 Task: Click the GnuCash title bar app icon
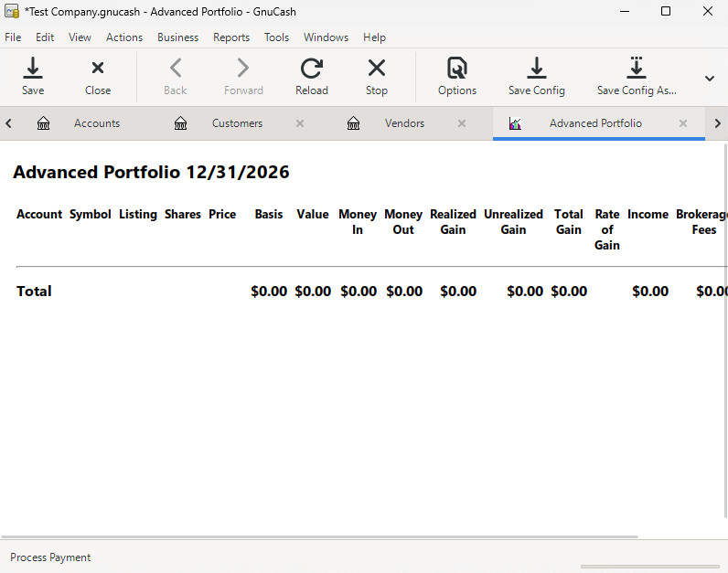click(12, 11)
